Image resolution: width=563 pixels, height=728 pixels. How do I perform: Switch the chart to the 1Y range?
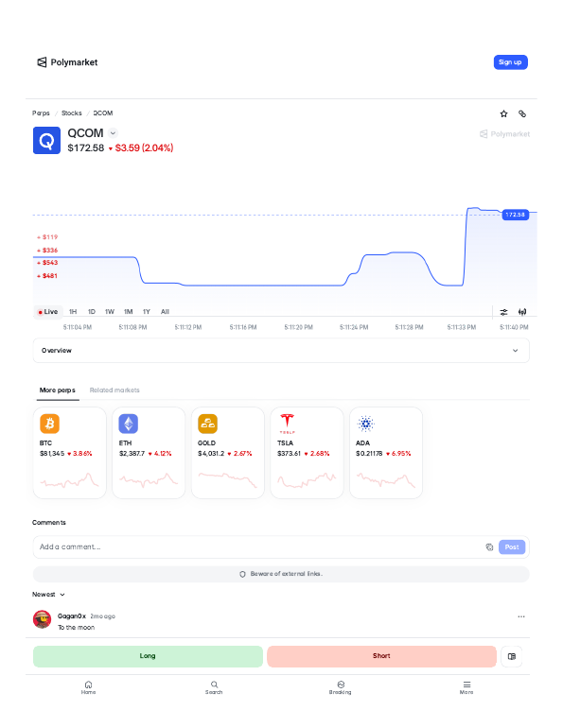pos(147,312)
